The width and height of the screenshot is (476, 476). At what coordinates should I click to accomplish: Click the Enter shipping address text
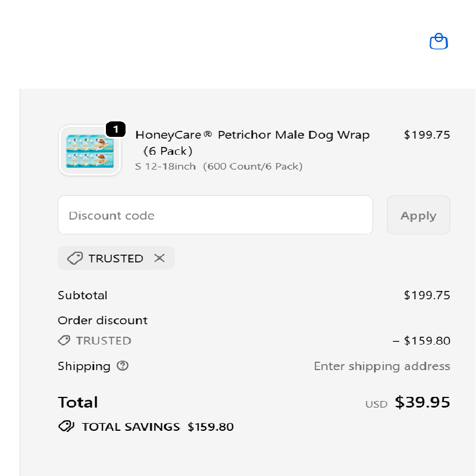pos(381,366)
